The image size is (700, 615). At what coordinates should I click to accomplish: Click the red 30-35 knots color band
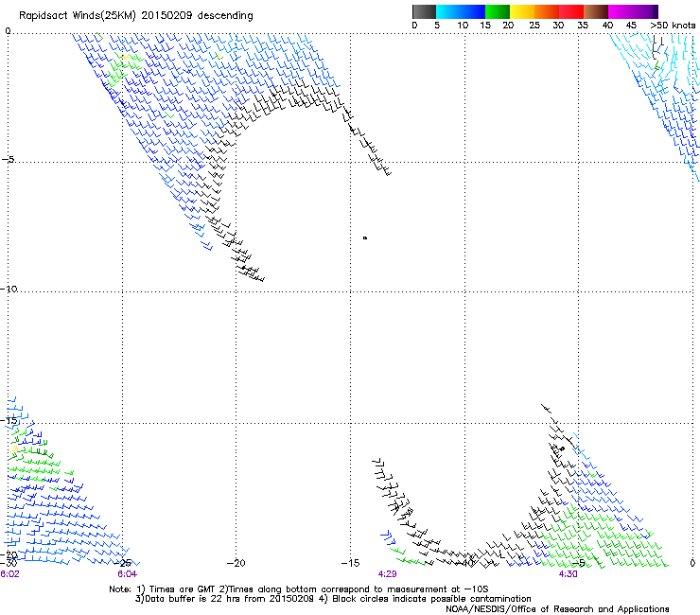tap(571, 11)
